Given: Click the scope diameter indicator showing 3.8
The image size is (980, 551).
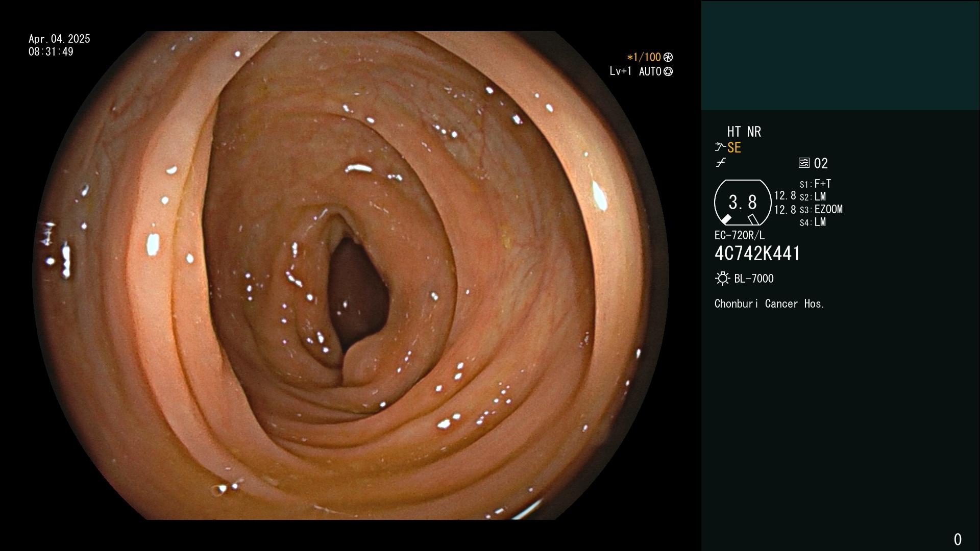Looking at the screenshot, I should coord(743,203).
